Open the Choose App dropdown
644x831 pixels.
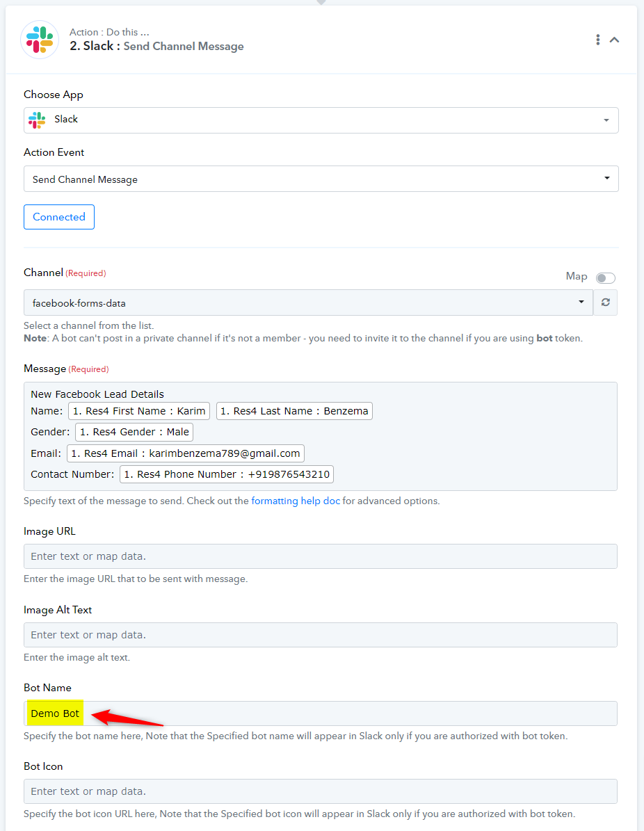(x=321, y=120)
